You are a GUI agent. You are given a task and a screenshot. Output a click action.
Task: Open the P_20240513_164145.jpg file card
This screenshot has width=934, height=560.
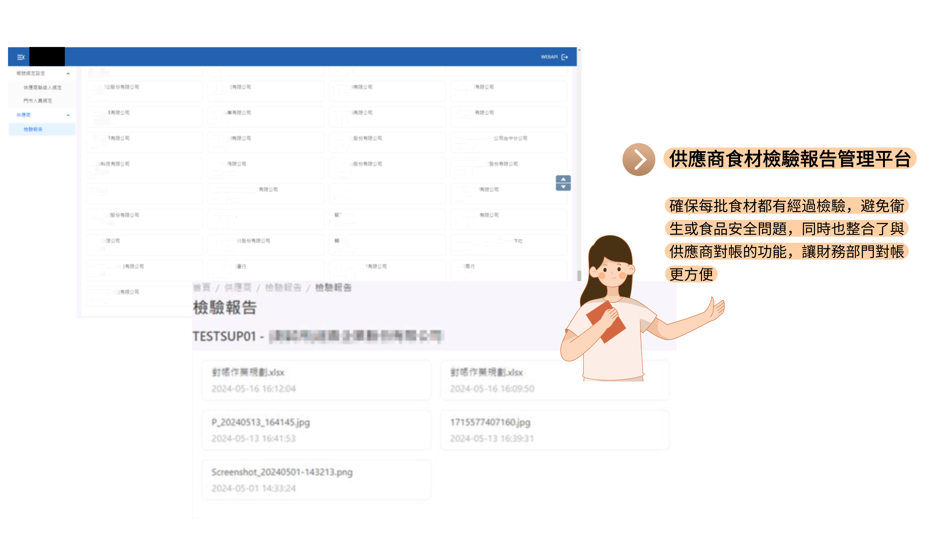[x=316, y=430]
